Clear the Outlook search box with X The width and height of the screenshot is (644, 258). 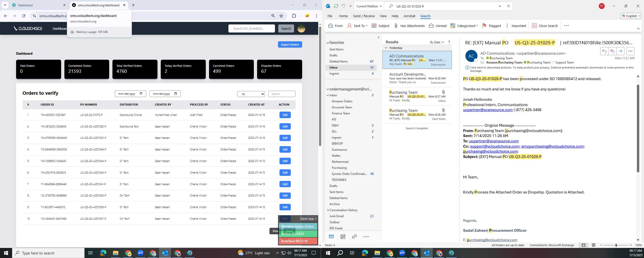pos(508,6)
